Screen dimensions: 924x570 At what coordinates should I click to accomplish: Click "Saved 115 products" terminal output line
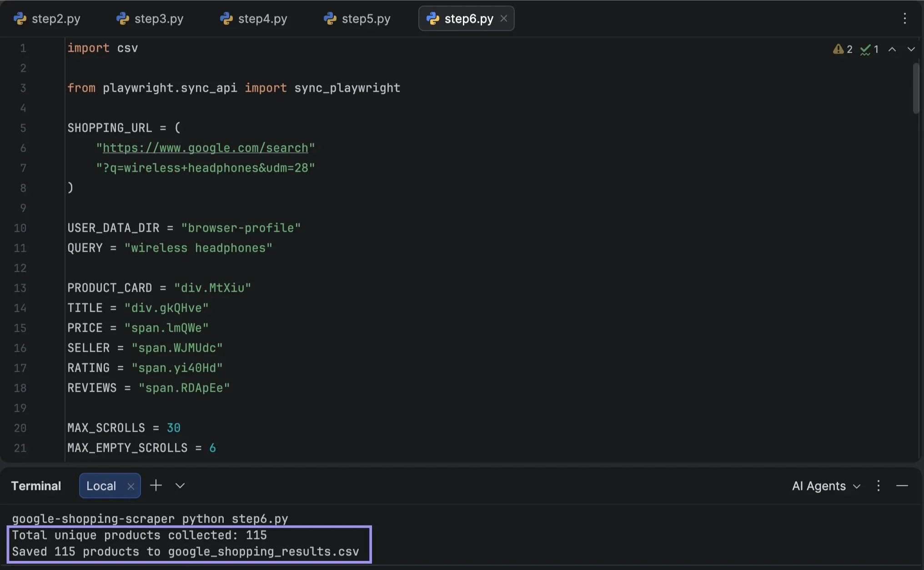[x=186, y=552]
